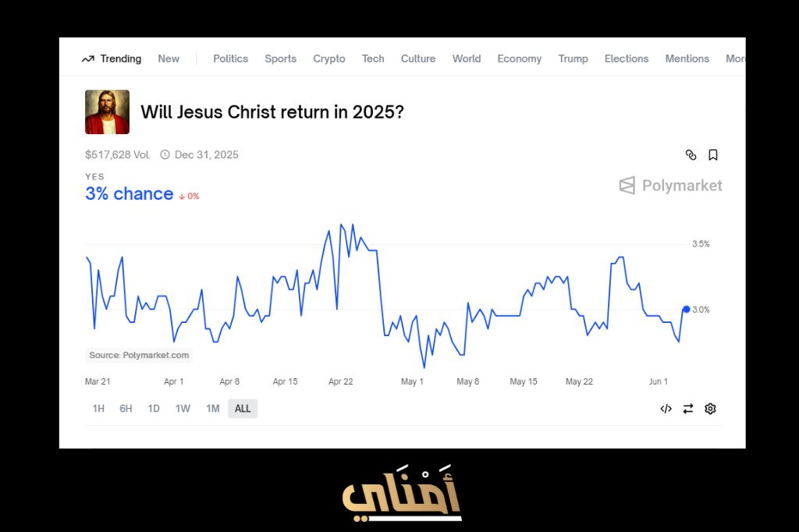The height and width of the screenshot is (532, 799).
Task: Go to the Crypto tab
Action: coord(328,59)
